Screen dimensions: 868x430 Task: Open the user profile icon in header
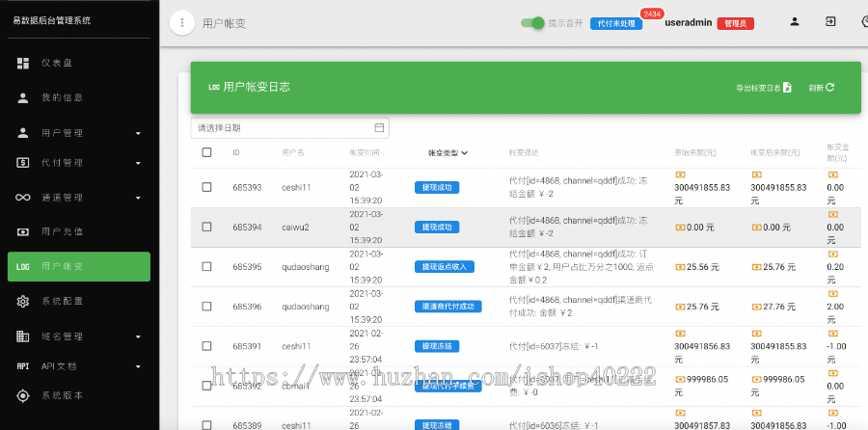[795, 22]
